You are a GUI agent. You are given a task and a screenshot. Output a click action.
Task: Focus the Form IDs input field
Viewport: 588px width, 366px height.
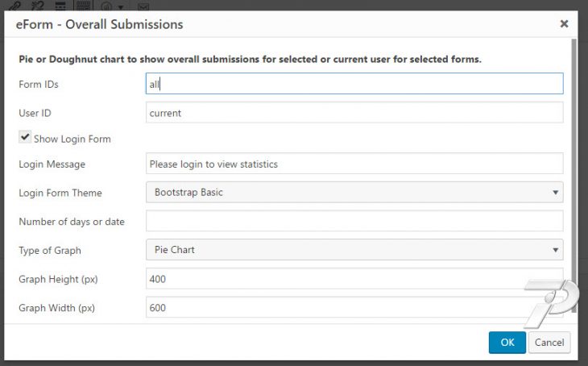pyautogui.click(x=354, y=84)
